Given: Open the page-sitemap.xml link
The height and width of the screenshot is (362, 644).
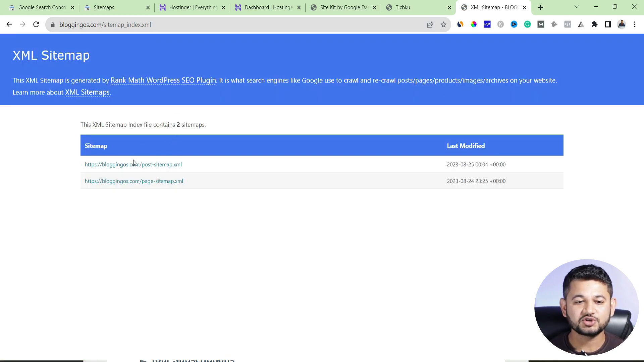Looking at the screenshot, I should pos(134,181).
